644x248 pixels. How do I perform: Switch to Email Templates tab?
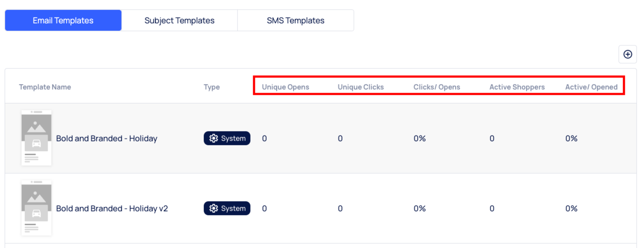(x=63, y=20)
